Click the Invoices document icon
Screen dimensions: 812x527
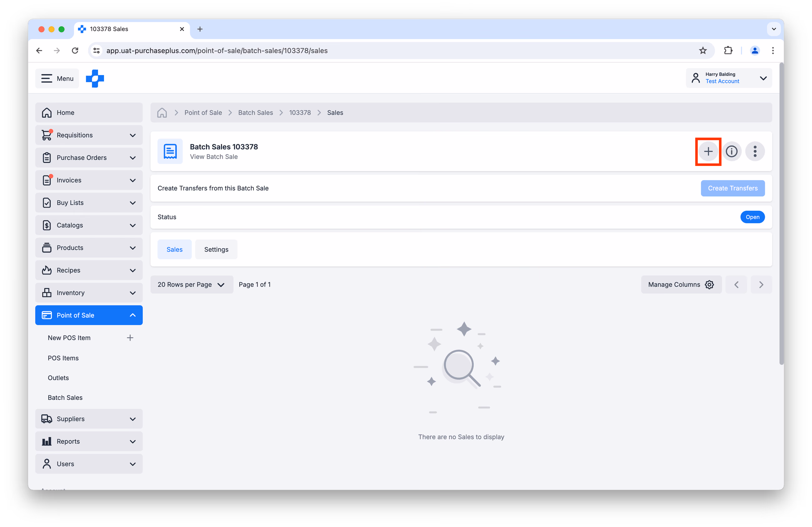[x=47, y=180]
